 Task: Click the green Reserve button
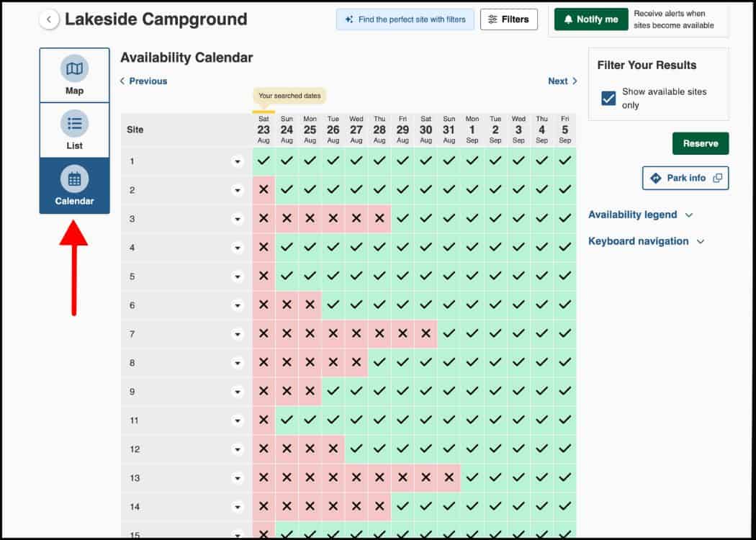click(701, 144)
